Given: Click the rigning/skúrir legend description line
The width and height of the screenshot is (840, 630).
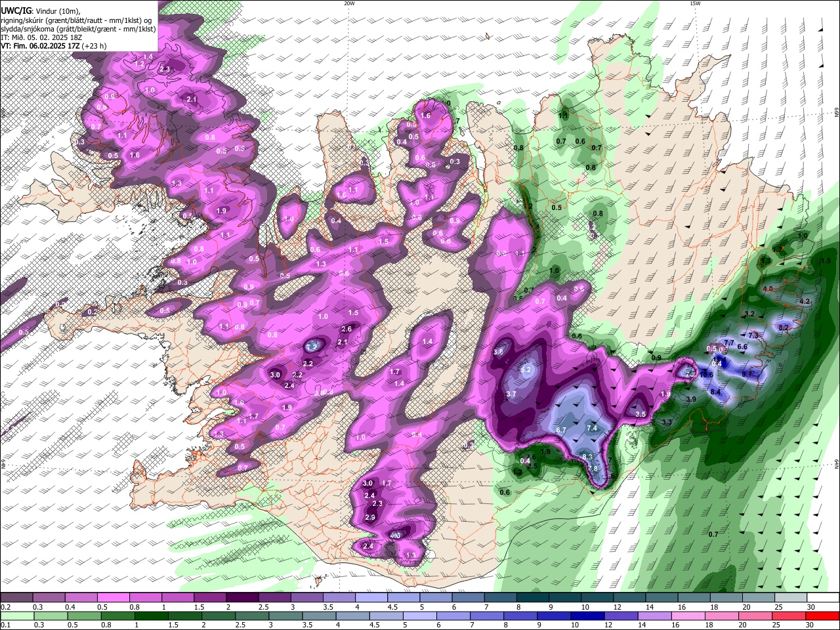Looking at the screenshot, I should 76,20.
